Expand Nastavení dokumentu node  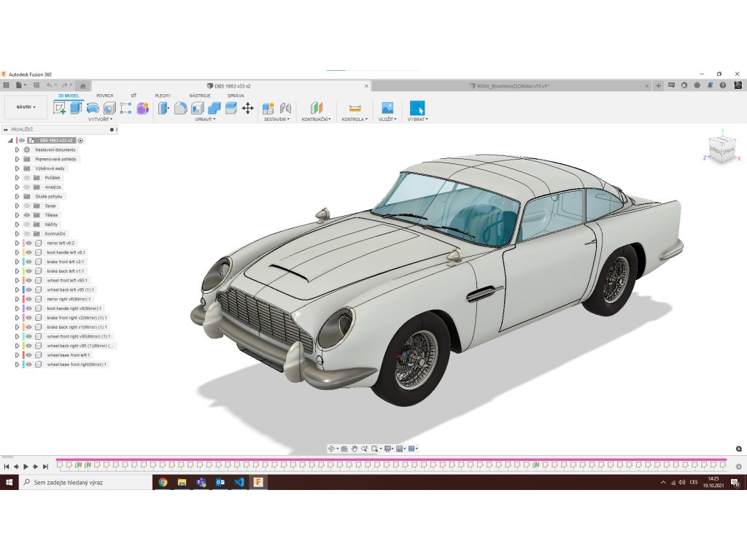[18, 149]
